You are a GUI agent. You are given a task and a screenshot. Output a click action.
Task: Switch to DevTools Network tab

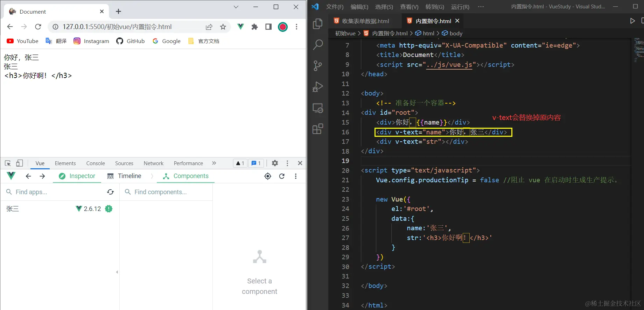pos(154,163)
